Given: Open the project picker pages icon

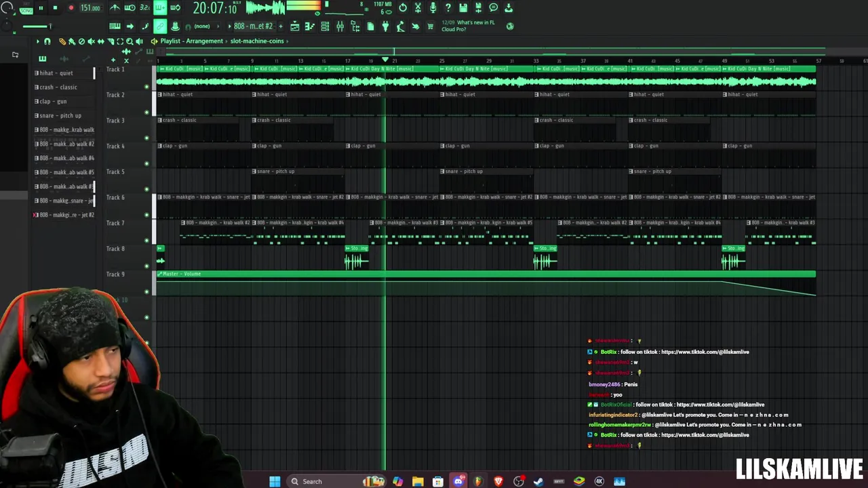Looking at the screenshot, I should point(370,26).
